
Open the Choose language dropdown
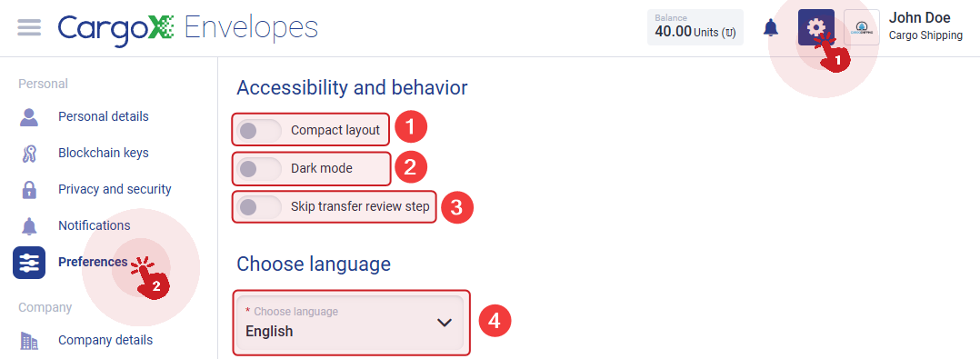pyautogui.click(x=351, y=322)
